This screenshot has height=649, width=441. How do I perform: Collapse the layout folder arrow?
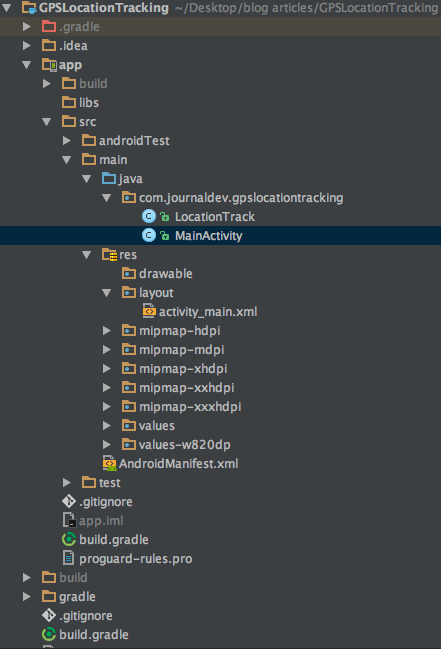106,293
